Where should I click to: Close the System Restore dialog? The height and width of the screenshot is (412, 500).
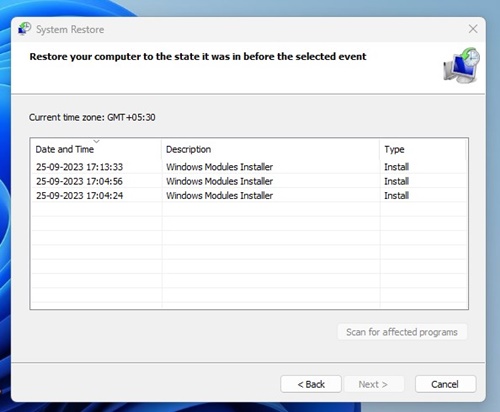click(x=473, y=29)
